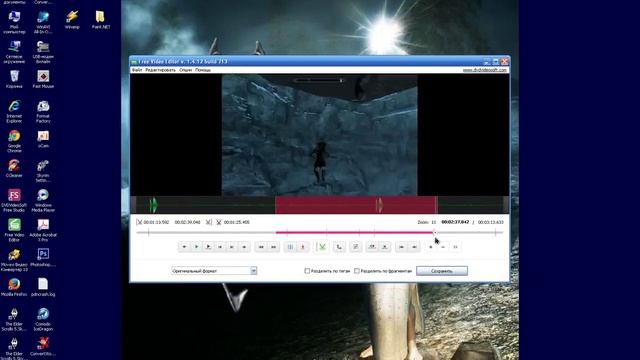Open the Редактировать menu
The width and height of the screenshot is (640, 360).
[x=160, y=70]
